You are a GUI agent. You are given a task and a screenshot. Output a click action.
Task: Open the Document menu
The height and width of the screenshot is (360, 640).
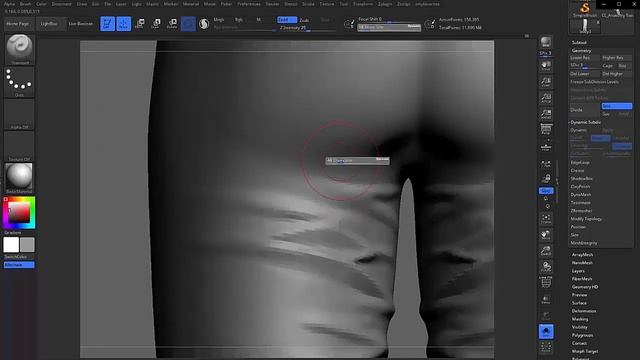click(x=62, y=4)
